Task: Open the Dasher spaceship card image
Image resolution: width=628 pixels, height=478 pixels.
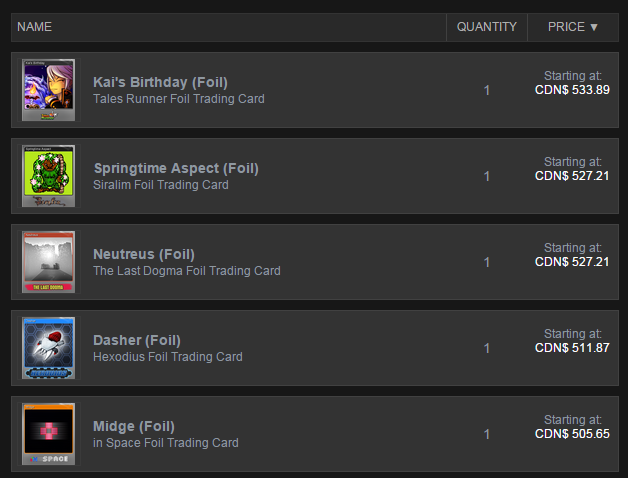Action: 48,348
